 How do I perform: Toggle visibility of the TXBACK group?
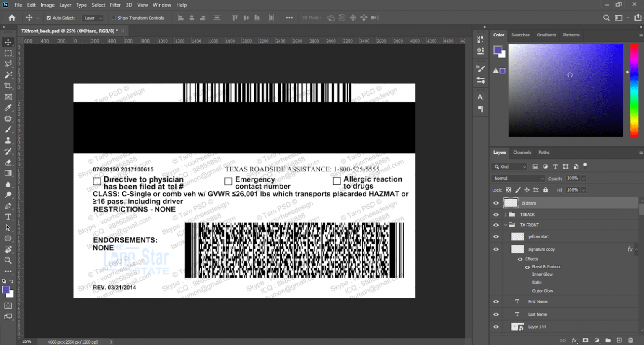[496, 214]
